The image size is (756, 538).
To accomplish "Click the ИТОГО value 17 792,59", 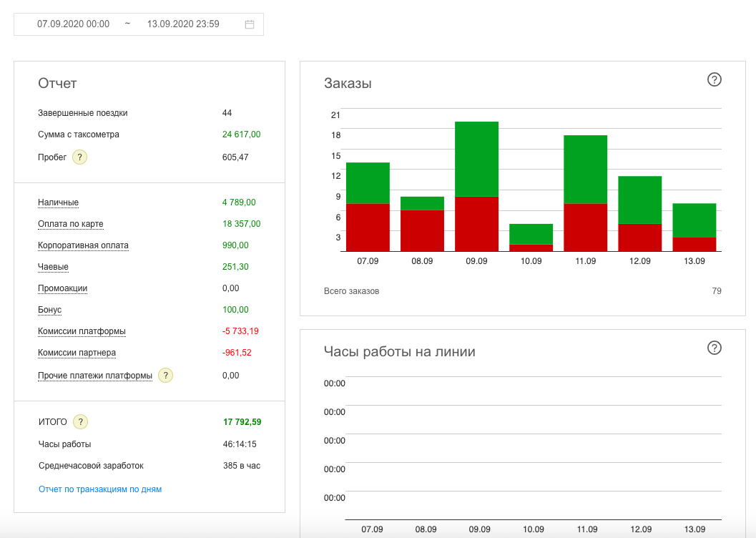I will tap(242, 422).
